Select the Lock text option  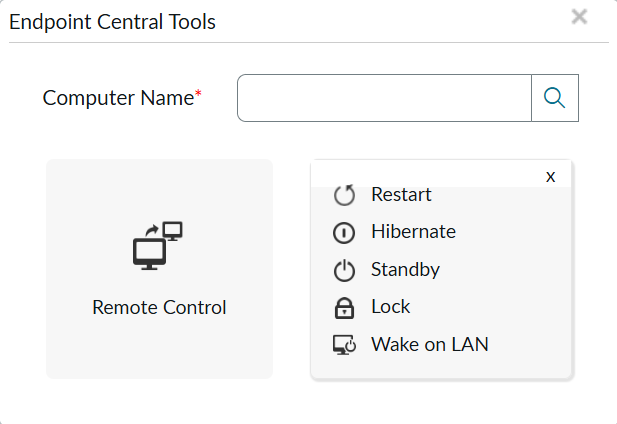tap(390, 307)
